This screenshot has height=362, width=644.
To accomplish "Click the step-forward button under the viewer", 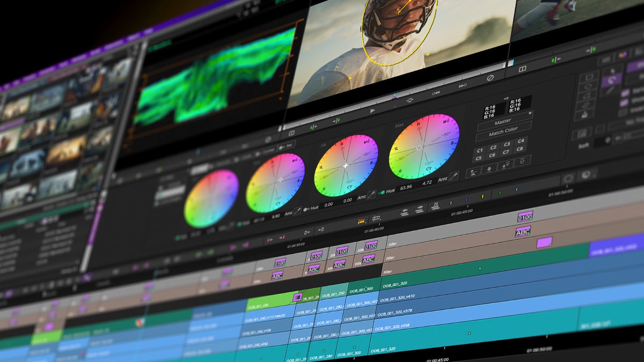I will (462, 86).
